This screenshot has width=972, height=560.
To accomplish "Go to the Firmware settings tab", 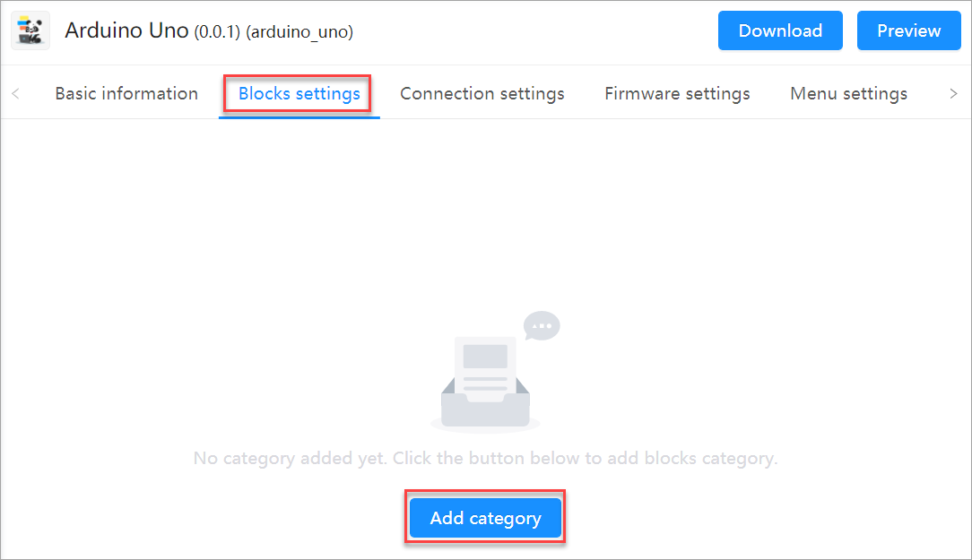I will 677,93.
